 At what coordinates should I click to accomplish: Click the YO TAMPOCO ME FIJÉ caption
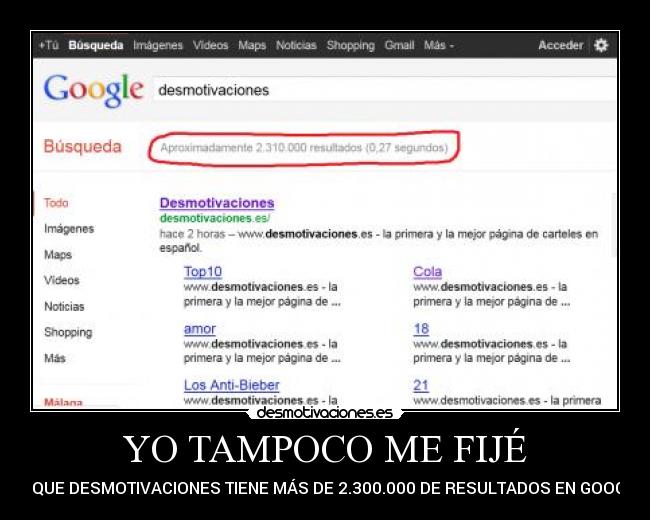(325, 448)
